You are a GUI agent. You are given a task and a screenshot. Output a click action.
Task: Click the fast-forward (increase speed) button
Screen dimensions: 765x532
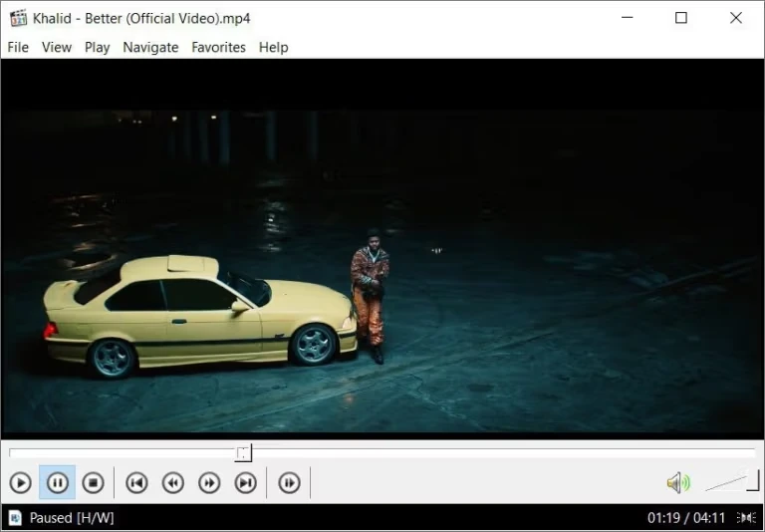209,483
